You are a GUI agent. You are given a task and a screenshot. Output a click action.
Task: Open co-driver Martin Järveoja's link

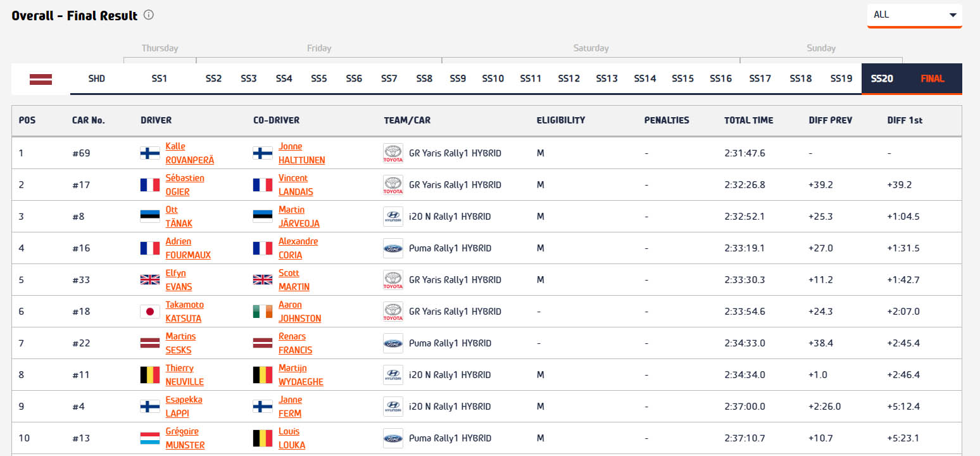tap(299, 217)
